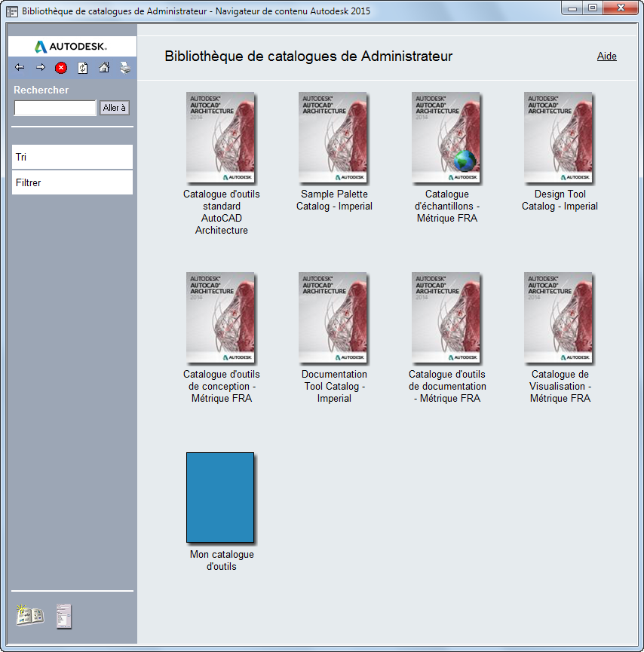Refresh the page with the refresh icon
Viewport: 644px width, 652px height.
83,68
